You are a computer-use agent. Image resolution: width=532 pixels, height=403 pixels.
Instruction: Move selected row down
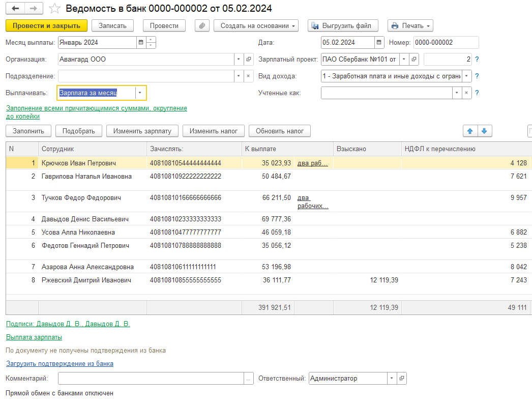click(x=485, y=131)
